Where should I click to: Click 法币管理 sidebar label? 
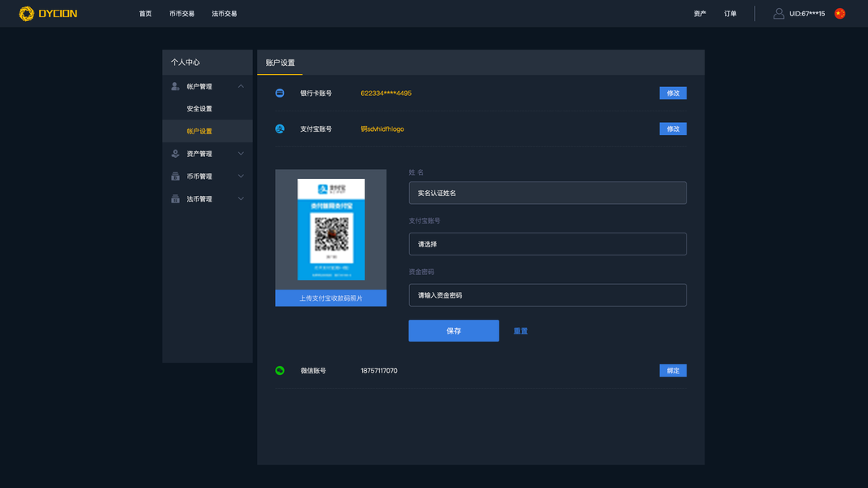coord(199,199)
